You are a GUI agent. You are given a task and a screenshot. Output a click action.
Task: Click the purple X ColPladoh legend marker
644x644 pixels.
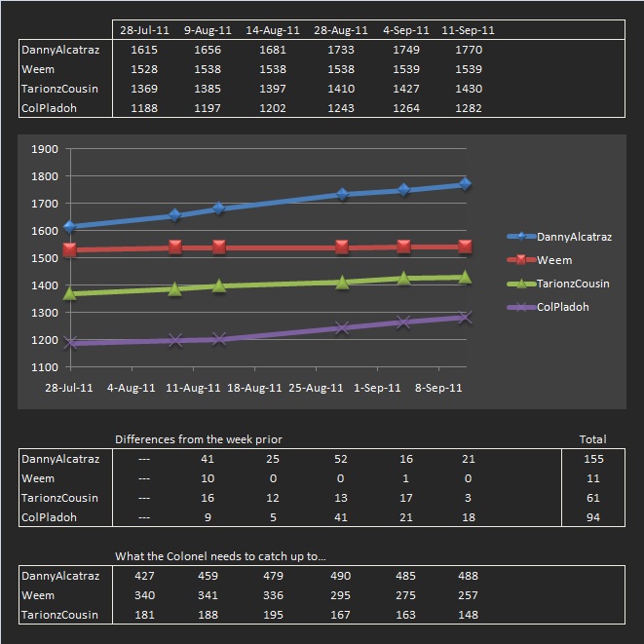pos(521,307)
